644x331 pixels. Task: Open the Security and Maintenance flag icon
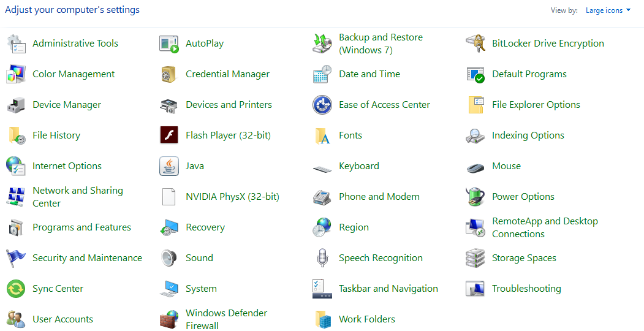tap(17, 258)
